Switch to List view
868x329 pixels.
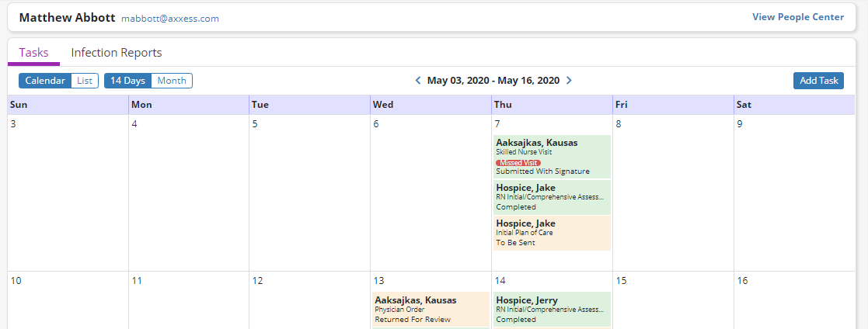(84, 81)
